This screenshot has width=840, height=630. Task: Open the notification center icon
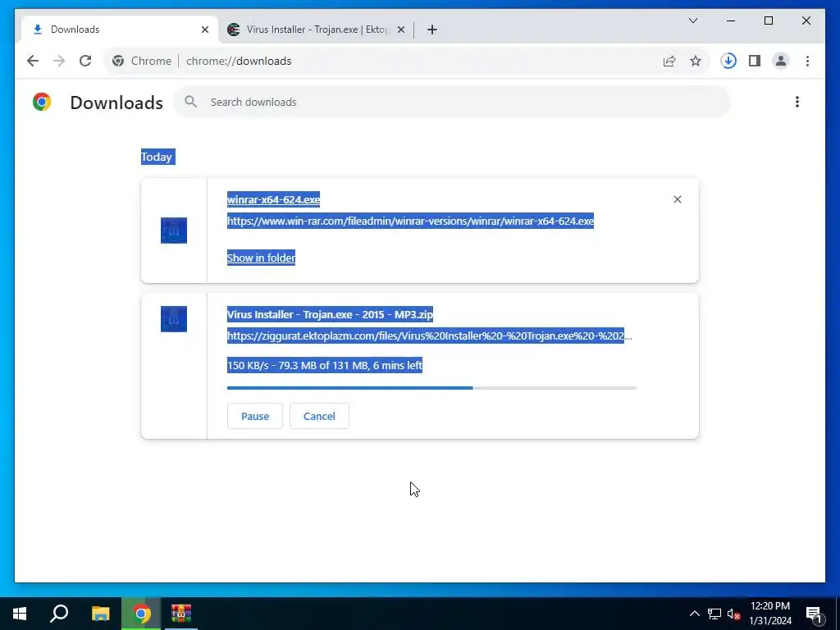click(814, 614)
